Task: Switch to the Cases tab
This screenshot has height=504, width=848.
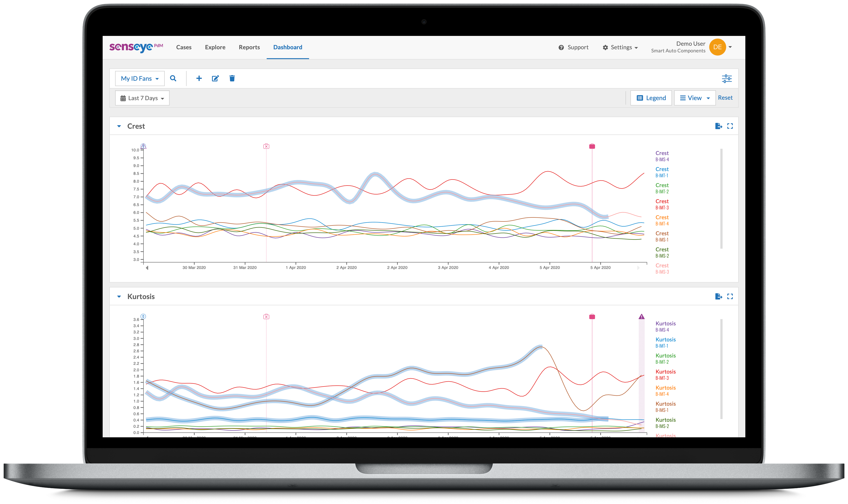Action: tap(184, 47)
